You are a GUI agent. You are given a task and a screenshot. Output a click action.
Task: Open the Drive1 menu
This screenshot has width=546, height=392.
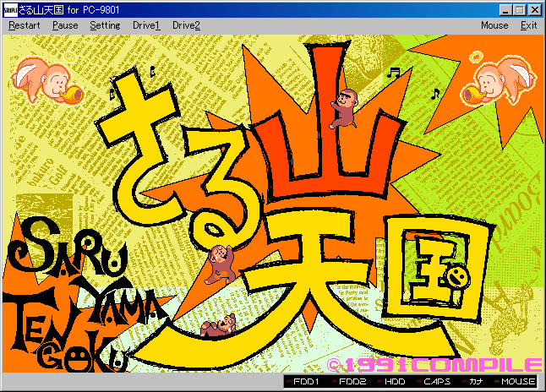pyautogui.click(x=146, y=25)
